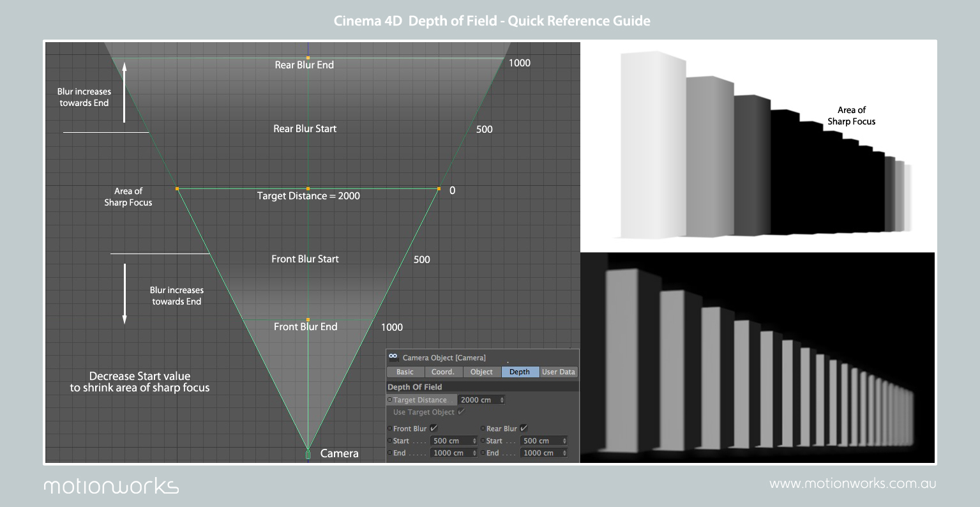Select the orange handle above Front Blur End
Screen dimensions: 980x507
point(308,319)
